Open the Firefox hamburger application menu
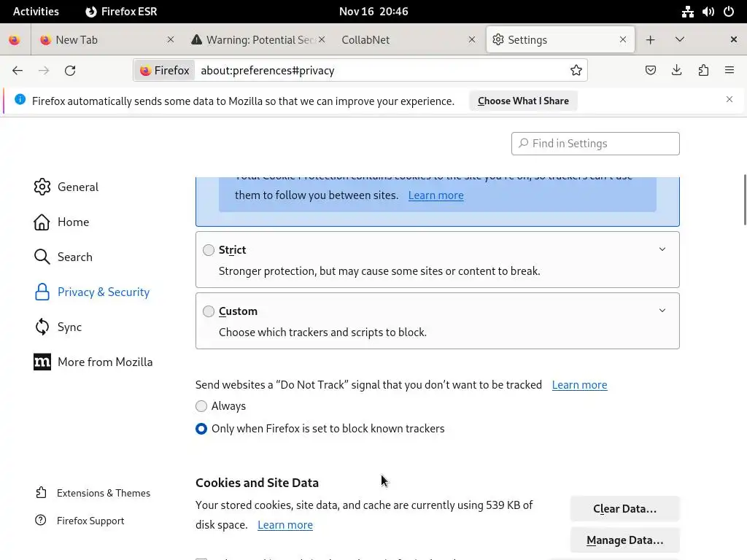 [x=729, y=71]
